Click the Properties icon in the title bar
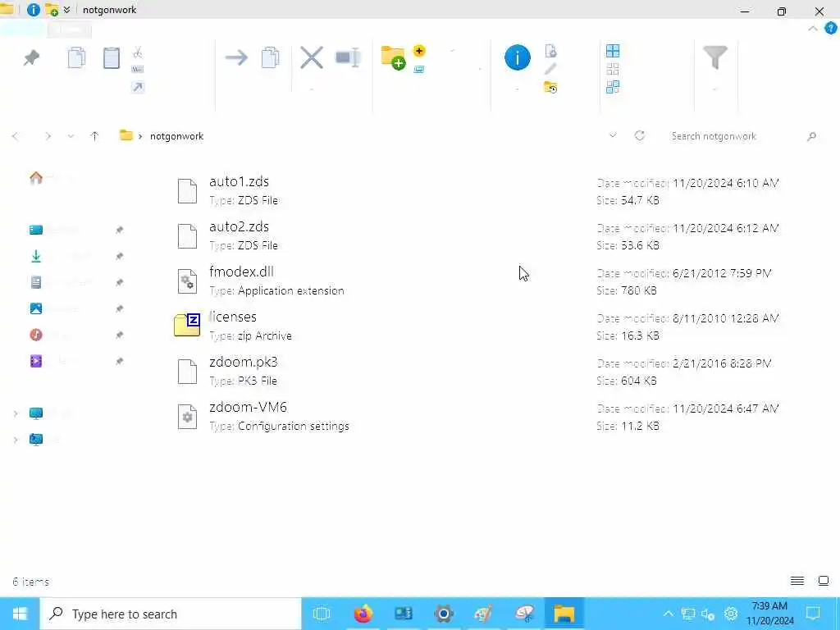This screenshot has width=840, height=630. tap(33, 10)
